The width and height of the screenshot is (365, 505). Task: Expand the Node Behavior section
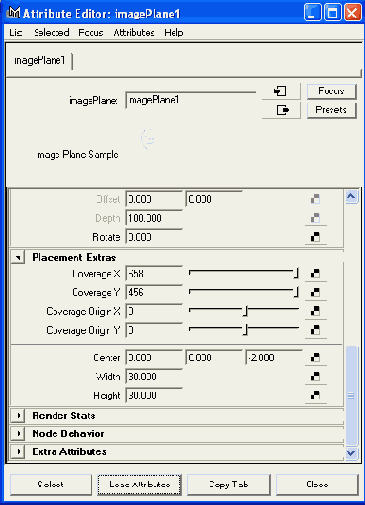pos(18,434)
